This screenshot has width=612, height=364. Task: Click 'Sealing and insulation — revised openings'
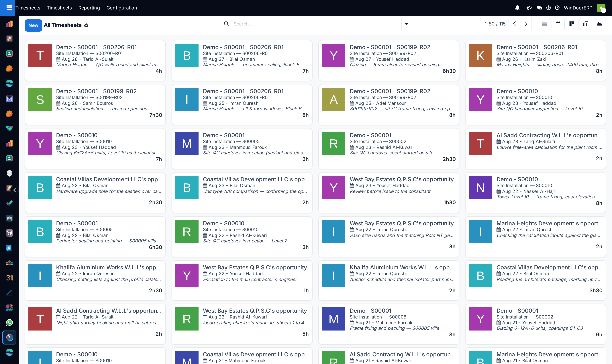click(x=102, y=109)
